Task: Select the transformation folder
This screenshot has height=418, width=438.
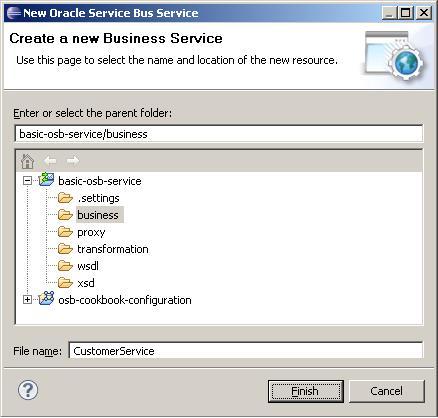Action: [113, 249]
